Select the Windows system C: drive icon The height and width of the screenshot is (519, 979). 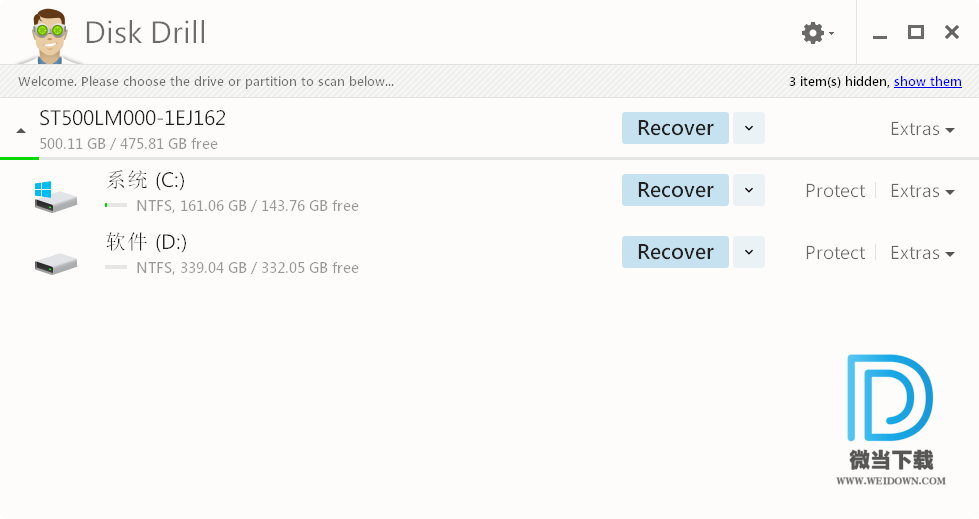[56, 197]
